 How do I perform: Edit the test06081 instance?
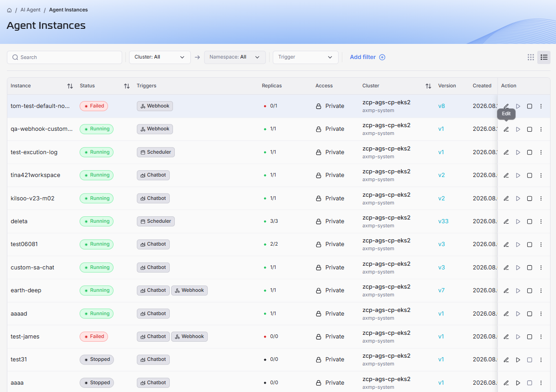click(x=506, y=245)
